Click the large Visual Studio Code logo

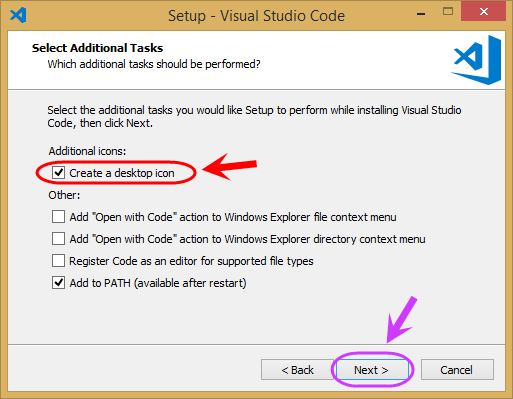[476, 60]
